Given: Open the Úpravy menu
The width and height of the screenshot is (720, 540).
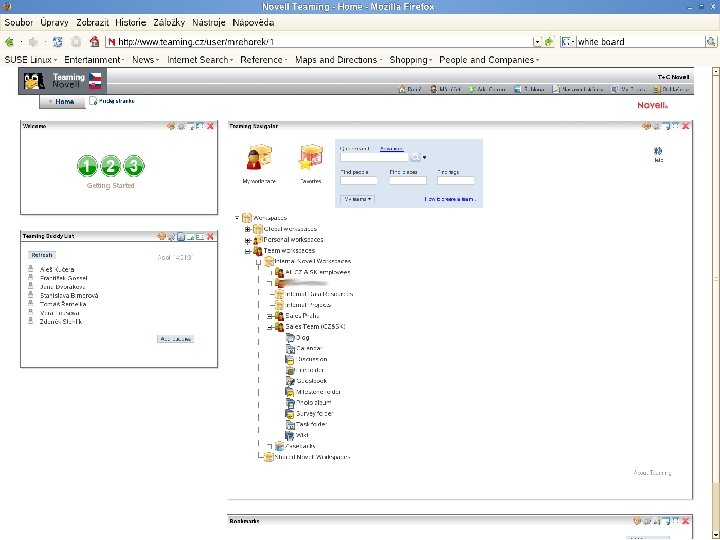Looking at the screenshot, I should pyautogui.click(x=54, y=22).
